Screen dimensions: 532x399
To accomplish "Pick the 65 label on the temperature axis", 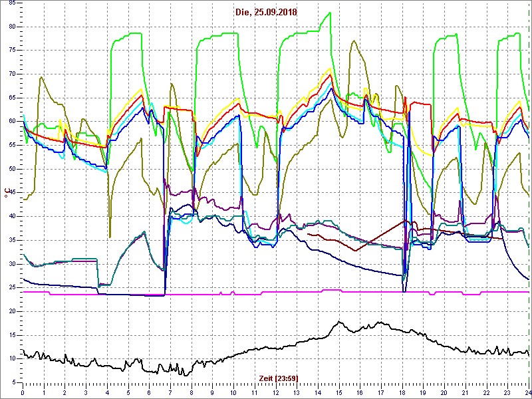I will coord(12,98).
